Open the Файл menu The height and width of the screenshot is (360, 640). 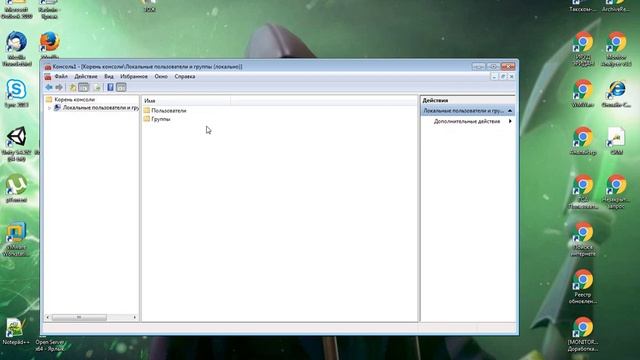tap(61, 76)
